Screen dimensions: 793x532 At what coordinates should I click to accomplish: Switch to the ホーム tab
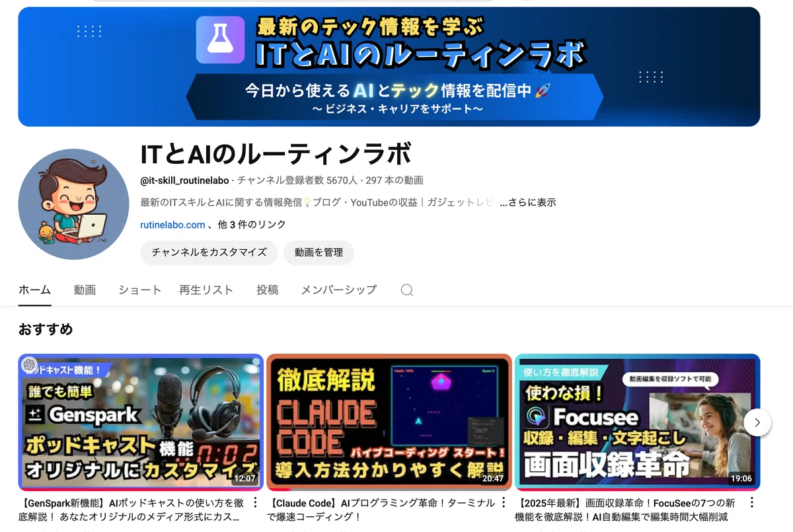pyautogui.click(x=34, y=289)
